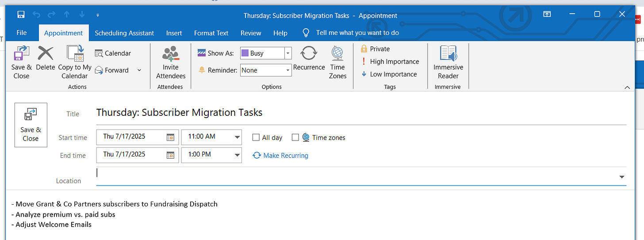This screenshot has width=644, height=240.
Task: Undo the last action from the title bar
Action: [36, 15]
